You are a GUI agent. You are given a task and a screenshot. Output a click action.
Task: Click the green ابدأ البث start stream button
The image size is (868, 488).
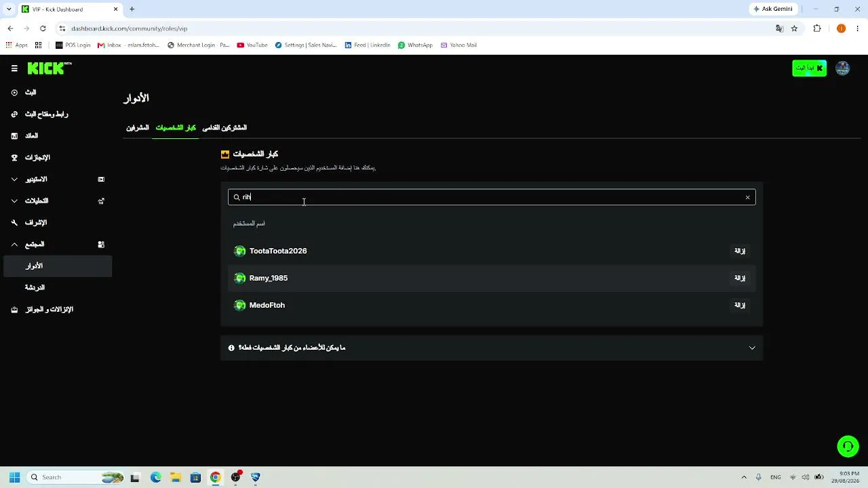(x=809, y=68)
